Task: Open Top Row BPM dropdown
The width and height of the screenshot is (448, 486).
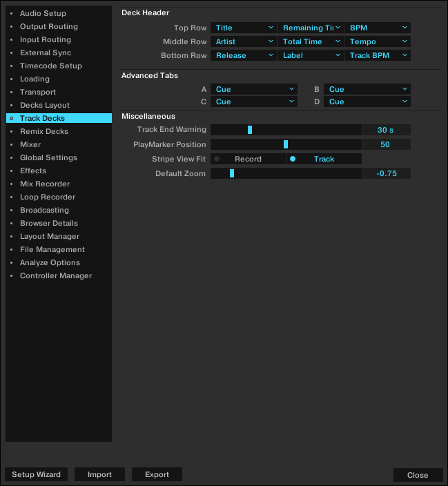Action: [x=378, y=28]
